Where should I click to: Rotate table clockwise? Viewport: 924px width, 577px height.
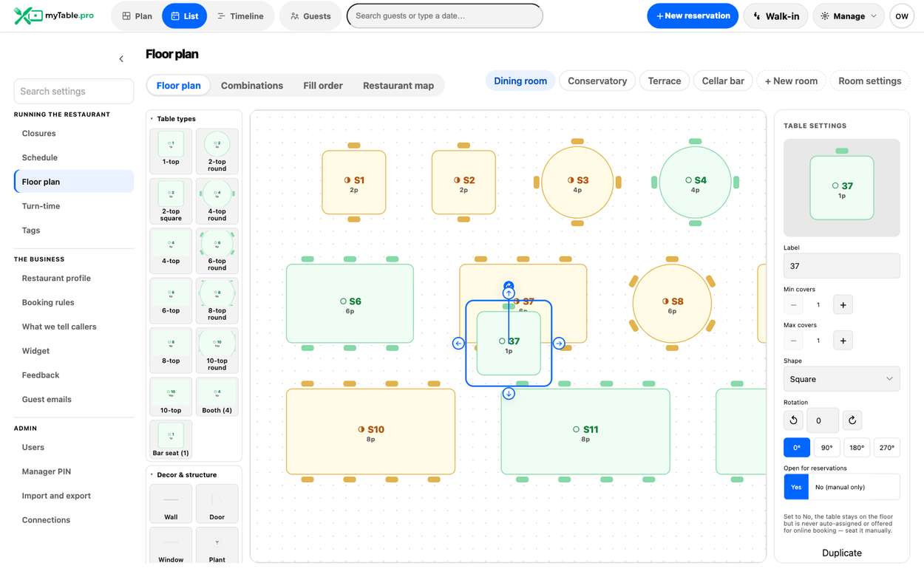[x=852, y=420]
